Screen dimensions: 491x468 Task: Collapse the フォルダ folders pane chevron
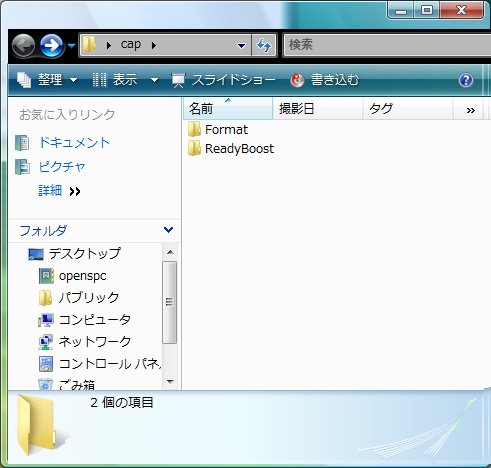tap(168, 230)
